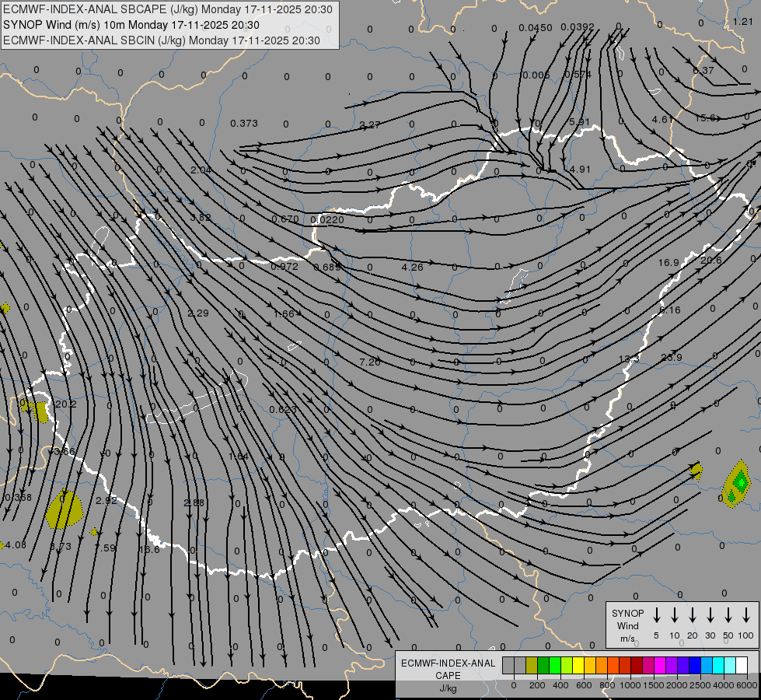Select the dark green CAPE swatch after 200
This screenshot has width=761, height=700.
543,666
